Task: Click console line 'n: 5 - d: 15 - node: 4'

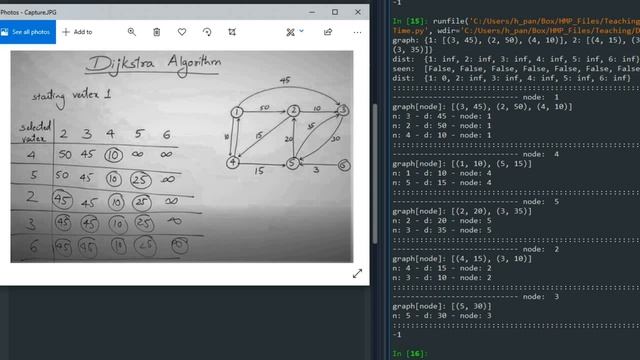Action: [442, 182]
